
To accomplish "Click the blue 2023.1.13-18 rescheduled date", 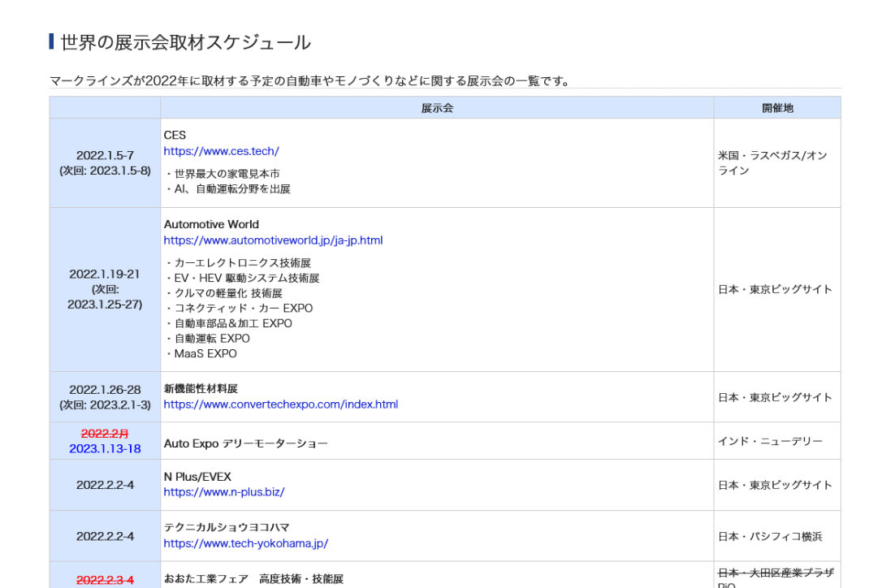I will pyautogui.click(x=105, y=448).
